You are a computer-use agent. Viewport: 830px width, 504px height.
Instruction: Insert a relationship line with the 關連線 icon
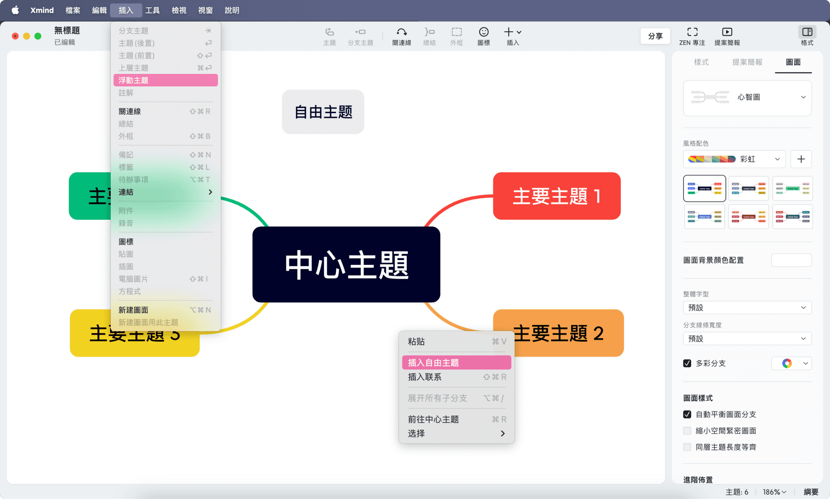point(401,36)
